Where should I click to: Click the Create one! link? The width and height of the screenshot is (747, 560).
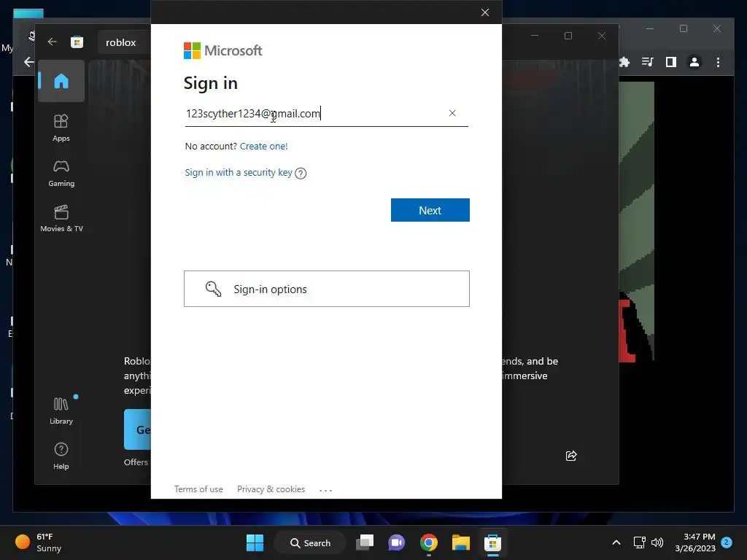[x=263, y=146]
